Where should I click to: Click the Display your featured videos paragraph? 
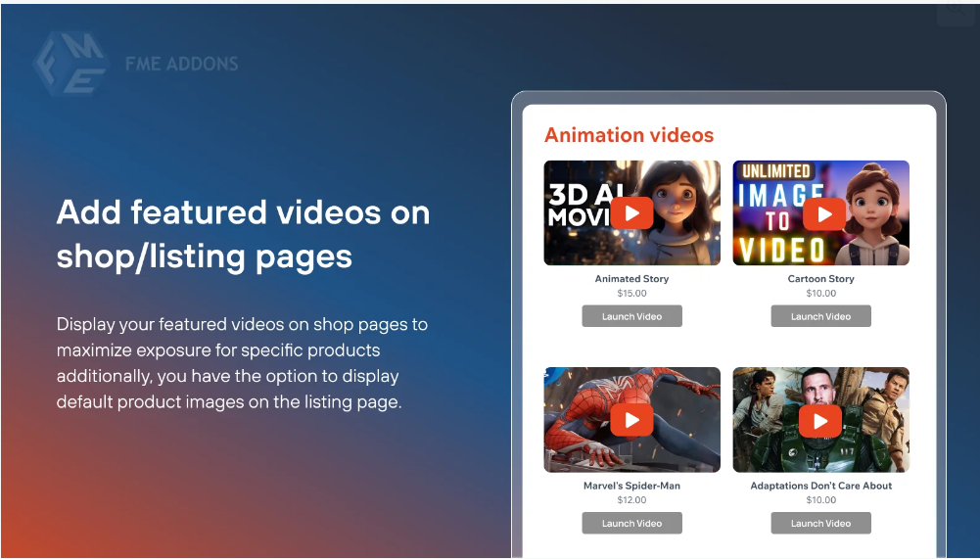[242, 362]
